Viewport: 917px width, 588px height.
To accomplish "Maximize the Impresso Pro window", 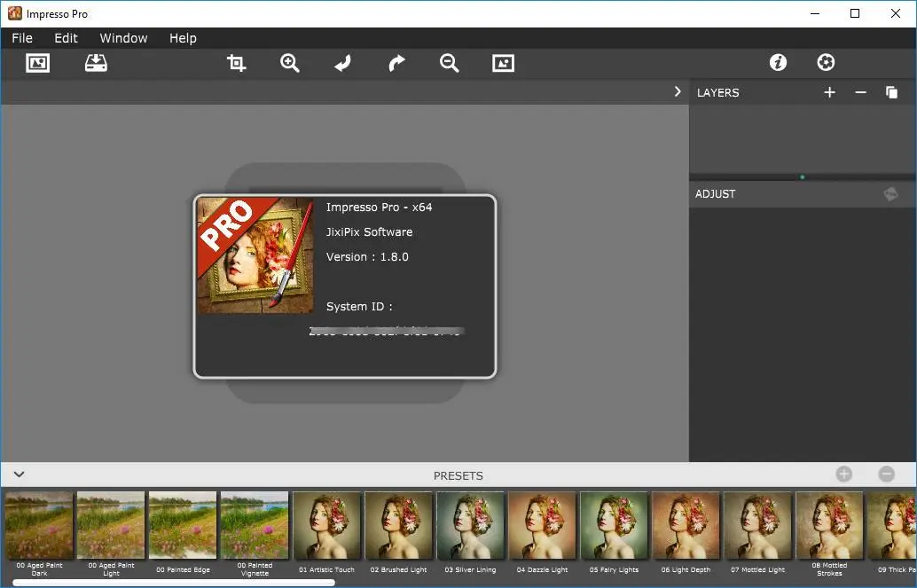I will [855, 13].
